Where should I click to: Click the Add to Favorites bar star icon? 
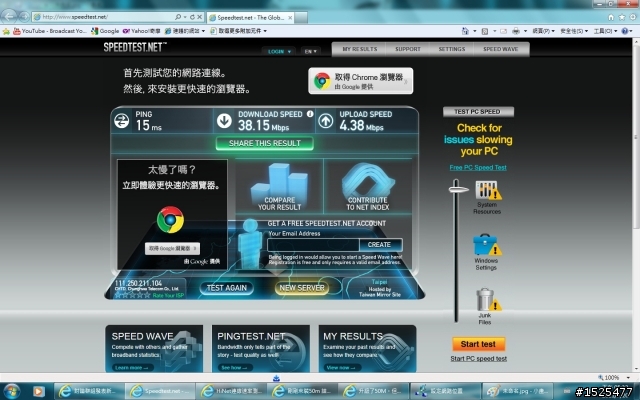pyautogui.click(x=6, y=31)
